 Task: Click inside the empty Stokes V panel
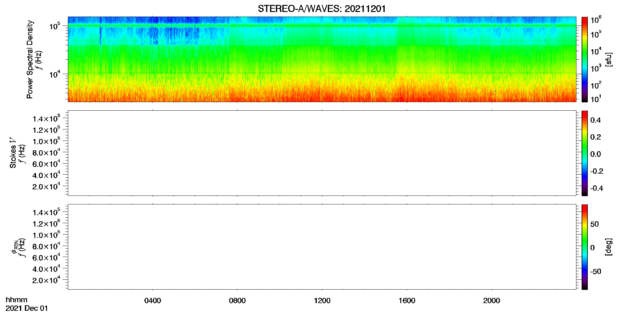tap(322, 153)
